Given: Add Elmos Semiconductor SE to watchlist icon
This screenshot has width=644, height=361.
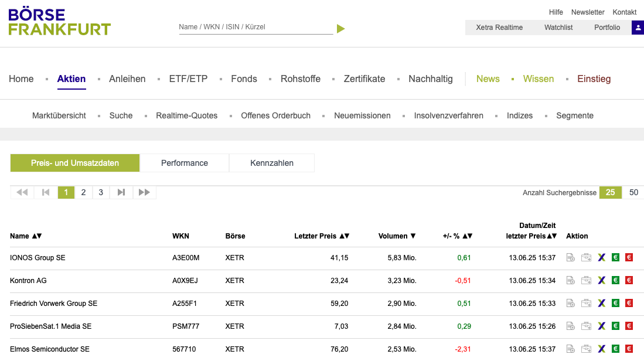Looking at the screenshot, I should tap(571, 349).
